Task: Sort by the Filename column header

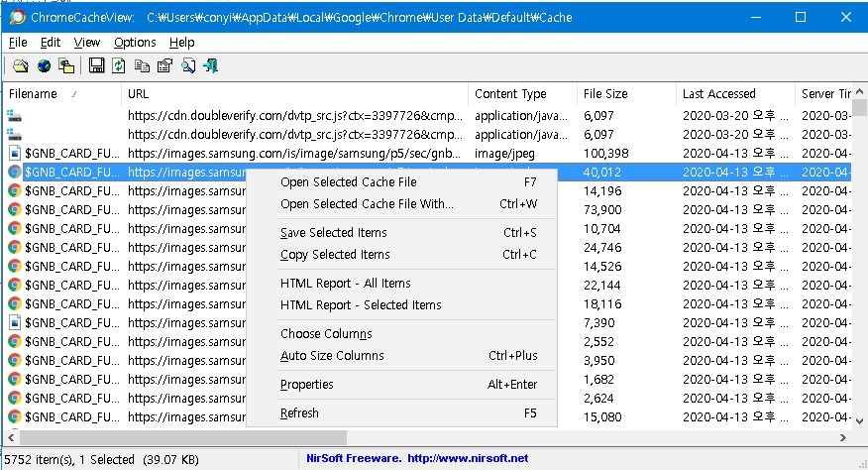Action: 61,94
